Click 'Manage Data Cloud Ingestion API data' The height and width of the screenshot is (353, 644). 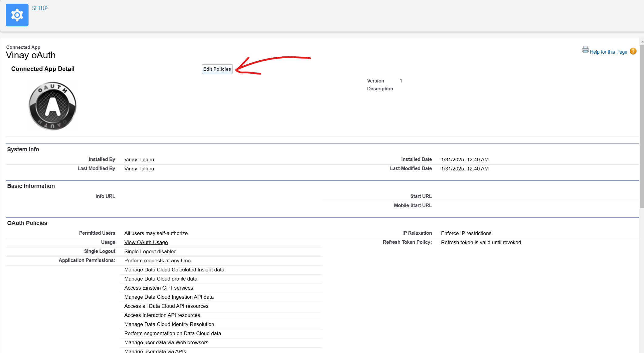[x=169, y=297]
